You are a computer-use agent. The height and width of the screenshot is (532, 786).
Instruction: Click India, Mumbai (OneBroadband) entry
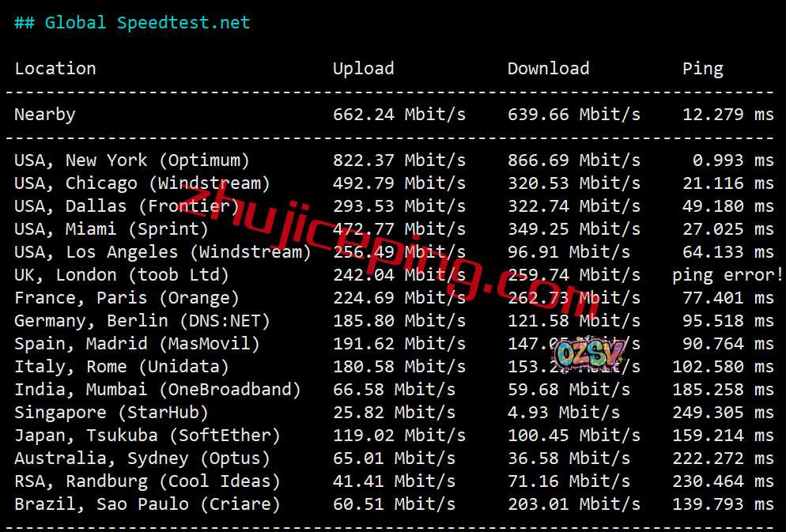[x=157, y=390]
